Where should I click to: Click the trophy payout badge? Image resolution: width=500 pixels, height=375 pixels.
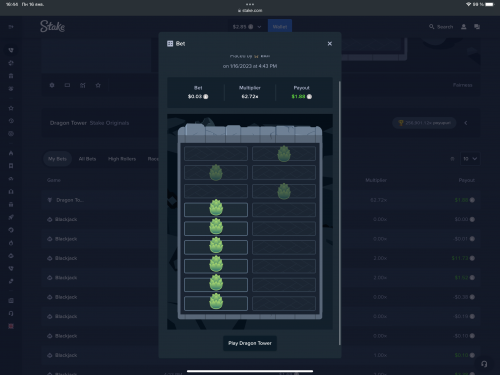point(424,123)
